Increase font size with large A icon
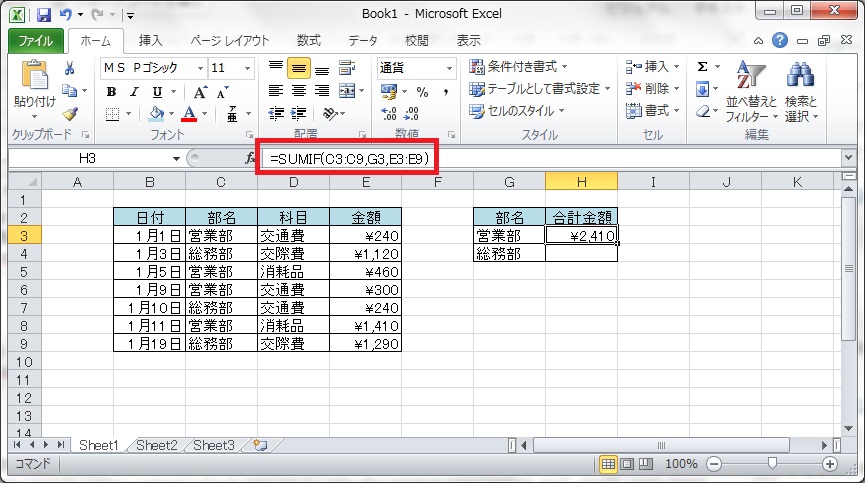The height and width of the screenshot is (483, 865). click(200, 92)
